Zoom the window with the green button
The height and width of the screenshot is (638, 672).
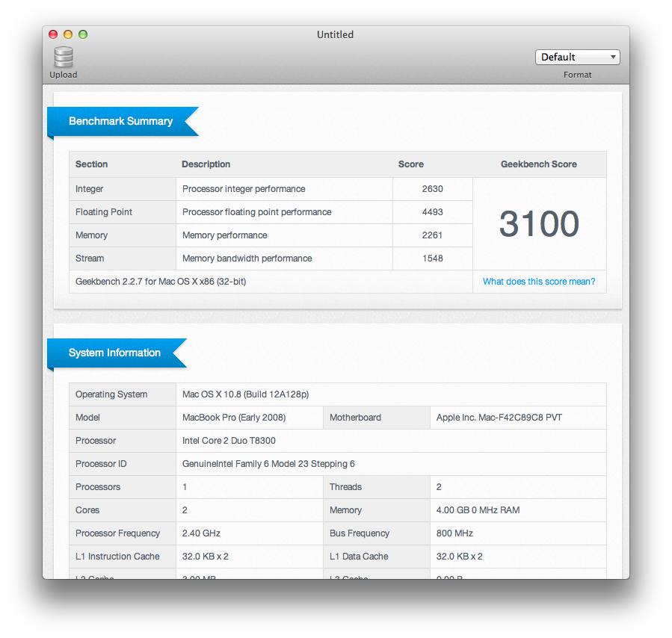coord(83,34)
